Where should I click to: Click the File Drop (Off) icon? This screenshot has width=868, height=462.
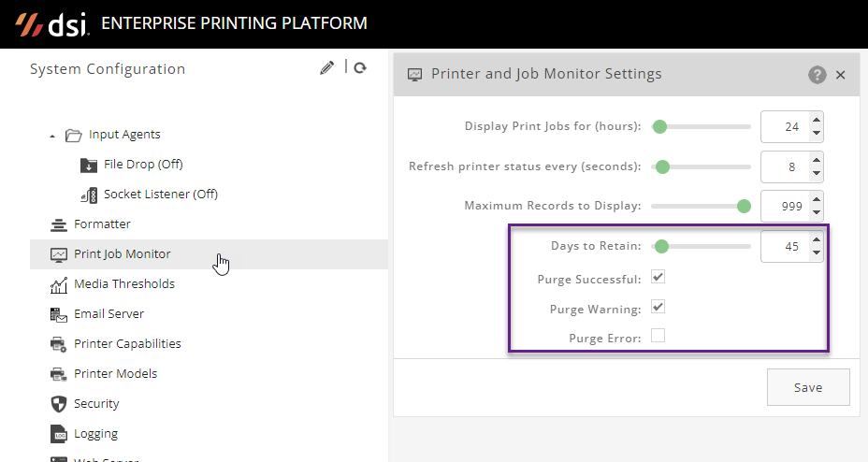coord(90,165)
